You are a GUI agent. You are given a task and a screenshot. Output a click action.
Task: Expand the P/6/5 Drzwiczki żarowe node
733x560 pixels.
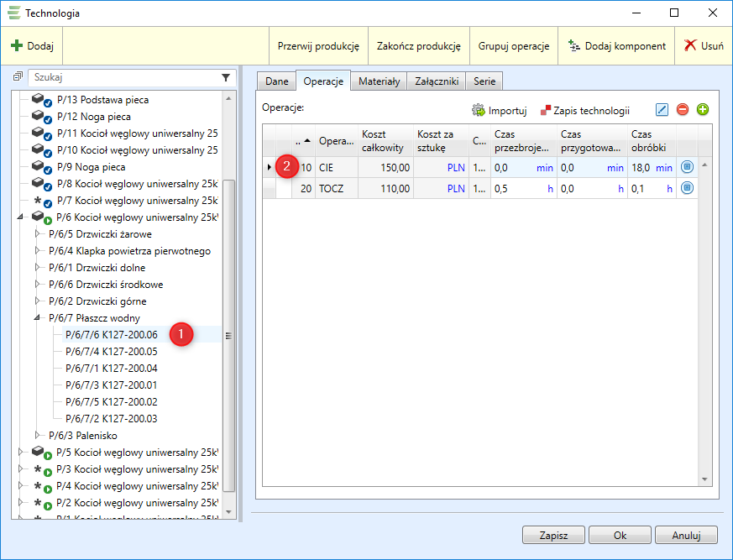(37, 234)
